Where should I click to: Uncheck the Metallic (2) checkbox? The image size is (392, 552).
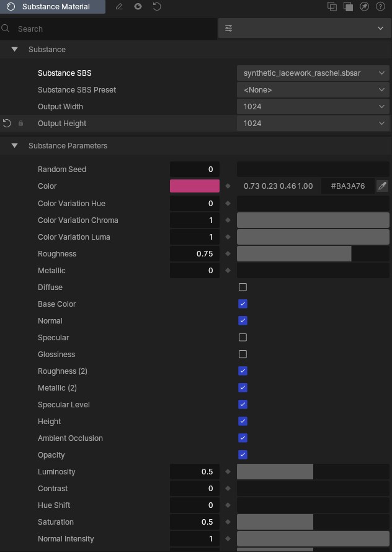[x=243, y=387]
